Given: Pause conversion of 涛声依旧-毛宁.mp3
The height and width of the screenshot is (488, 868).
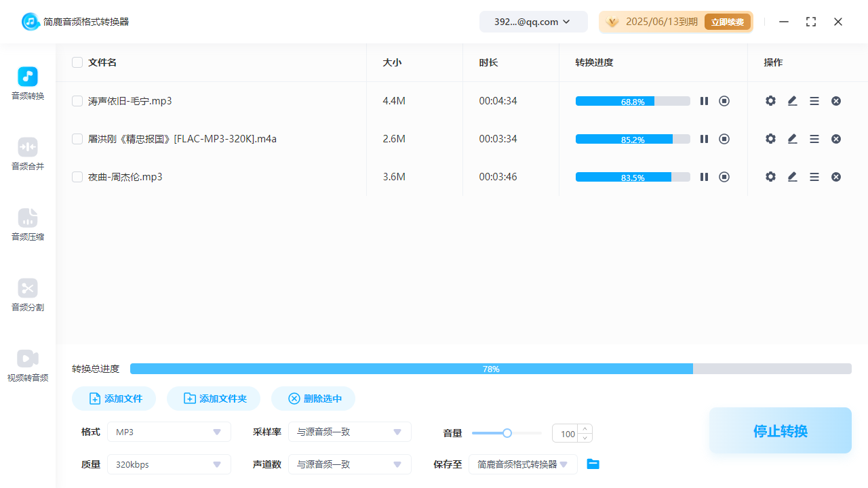Looking at the screenshot, I should coord(704,101).
